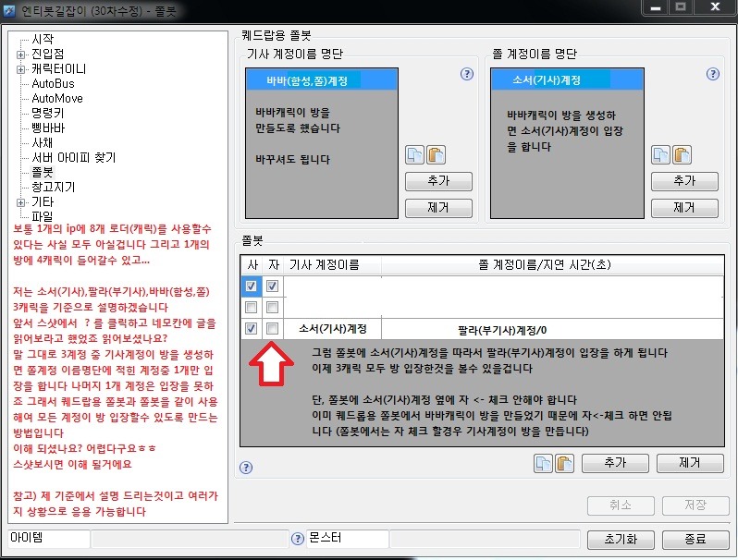Open help icon in 기사 계정이름 명단 panel
This screenshot has height=560, width=738.
(x=466, y=74)
